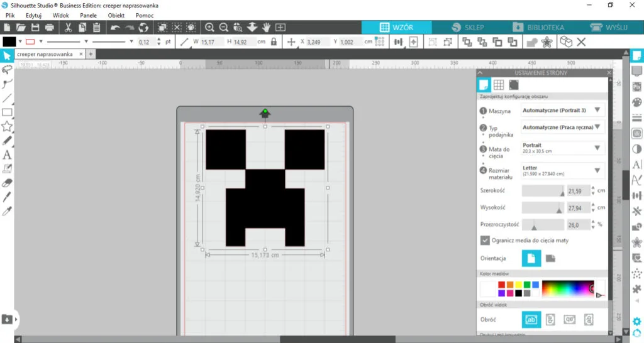The width and height of the screenshot is (644, 343).
Task: Open the BIBLIOTEKA tab
Action: click(538, 28)
